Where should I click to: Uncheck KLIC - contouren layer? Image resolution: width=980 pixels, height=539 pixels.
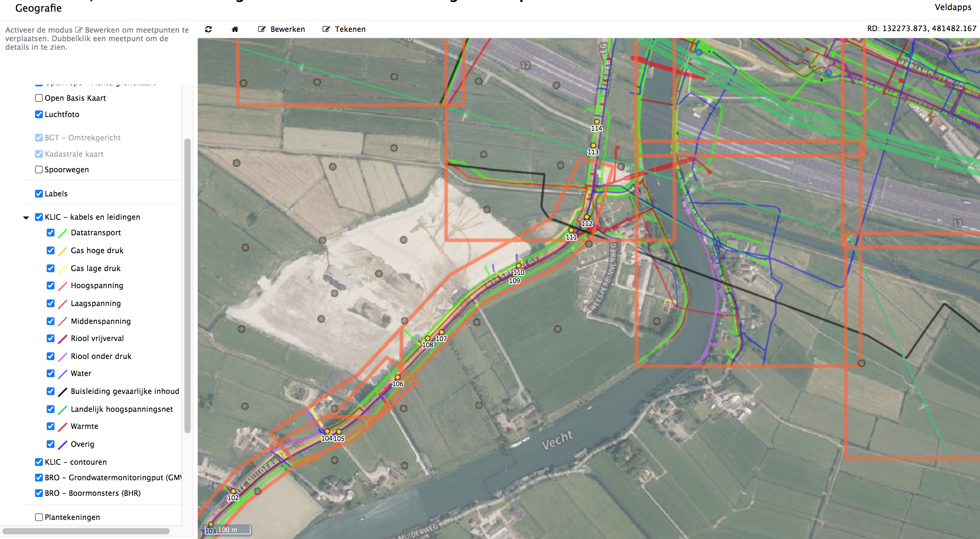[x=39, y=462]
